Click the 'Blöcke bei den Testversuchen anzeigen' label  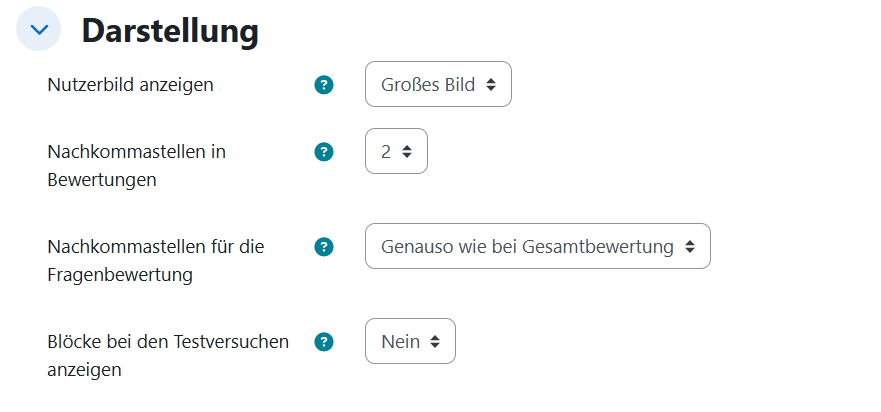tap(168, 355)
